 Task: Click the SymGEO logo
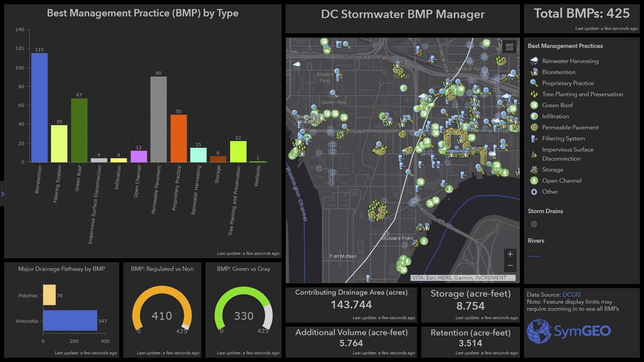point(569,331)
